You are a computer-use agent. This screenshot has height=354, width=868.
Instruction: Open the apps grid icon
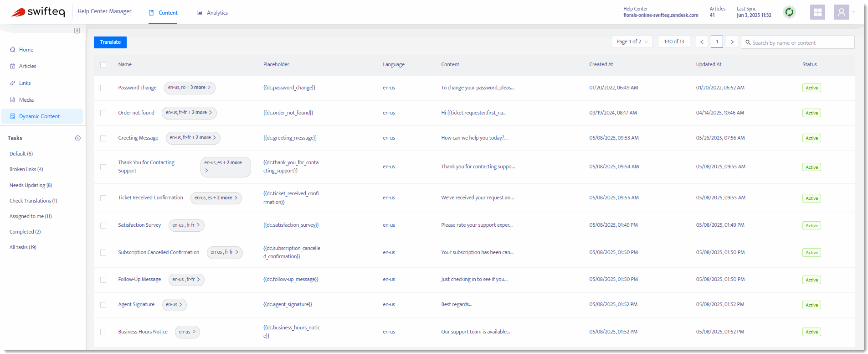(x=817, y=12)
